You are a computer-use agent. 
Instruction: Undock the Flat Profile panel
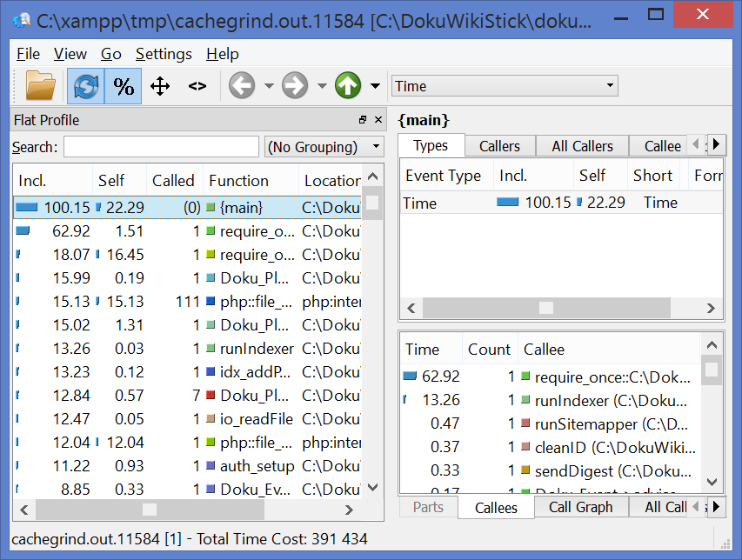pyautogui.click(x=363, y=120)
